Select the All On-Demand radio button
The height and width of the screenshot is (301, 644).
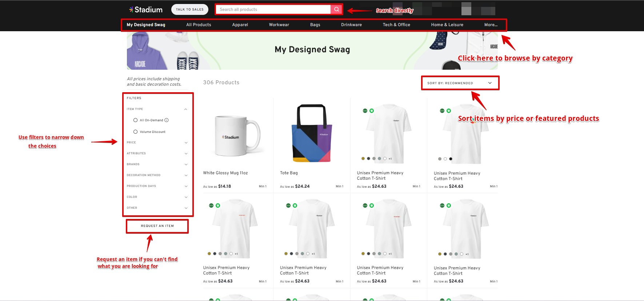pos(136,120)
